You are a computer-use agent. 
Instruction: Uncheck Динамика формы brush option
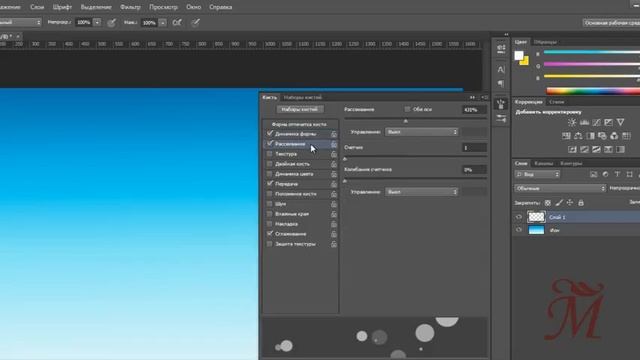click(269, 133)
